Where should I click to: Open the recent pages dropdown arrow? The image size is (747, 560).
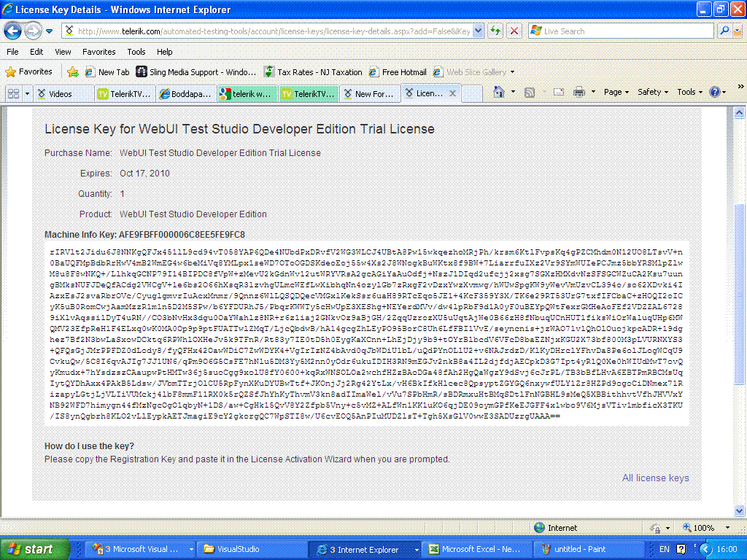point(49,31)
